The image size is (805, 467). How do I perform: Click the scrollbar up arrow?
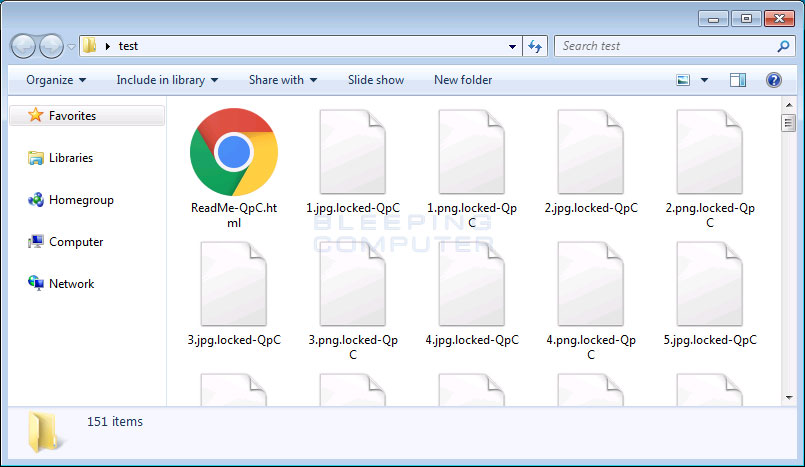pos(789,105)
